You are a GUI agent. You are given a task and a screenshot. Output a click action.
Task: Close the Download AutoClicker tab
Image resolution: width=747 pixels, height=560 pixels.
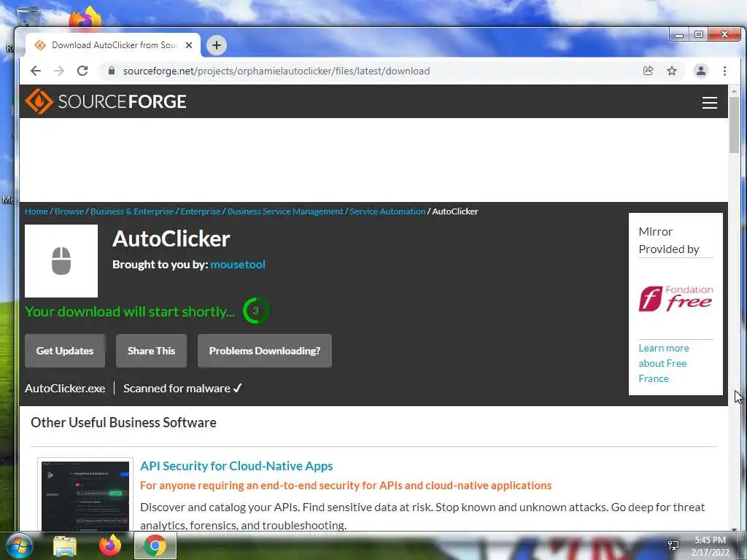click(x=189, y=45)
